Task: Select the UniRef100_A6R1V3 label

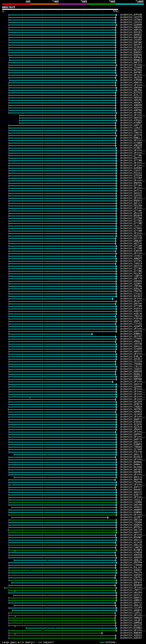Action: pos(131,352)
